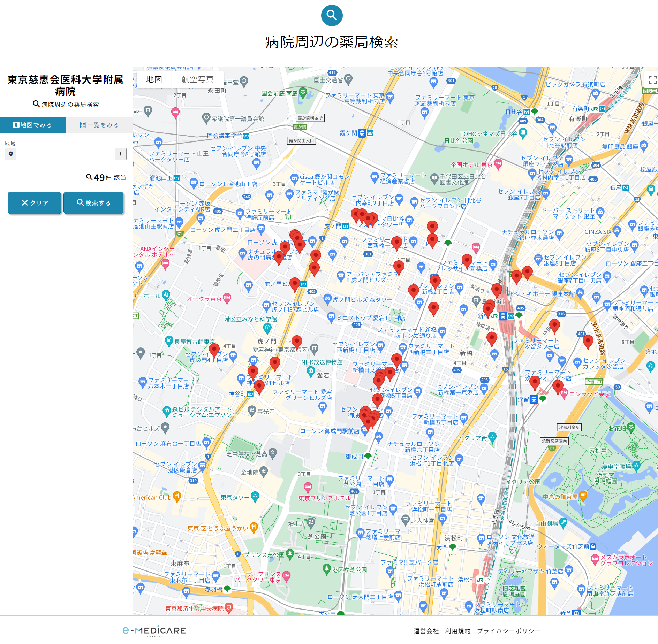
Task: Open the 地図でみる map view tab
Action: (33, 125)
